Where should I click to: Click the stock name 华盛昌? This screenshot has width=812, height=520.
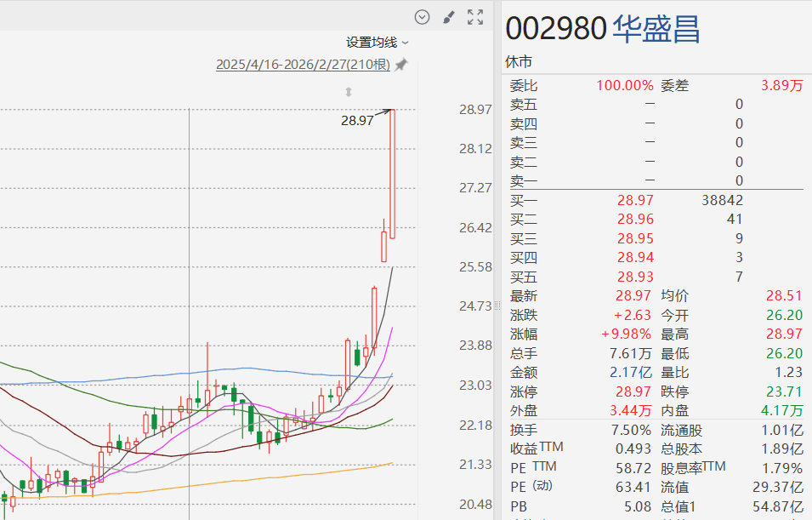click(x=656, y=29)
